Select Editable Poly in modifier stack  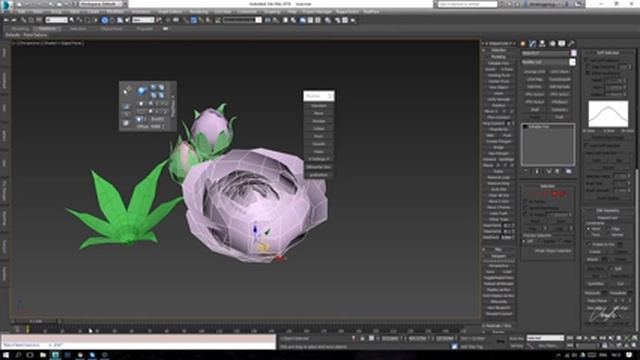pos(539,127)
